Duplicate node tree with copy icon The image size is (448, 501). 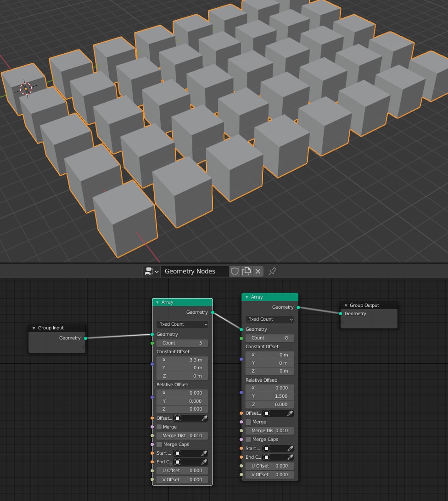(246, 271)
